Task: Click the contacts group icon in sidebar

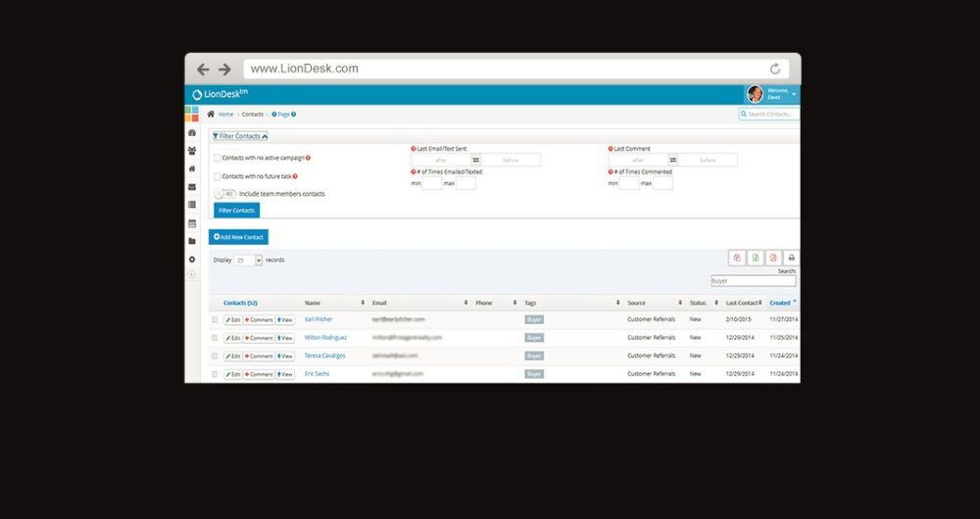Action: click(192, 151)
